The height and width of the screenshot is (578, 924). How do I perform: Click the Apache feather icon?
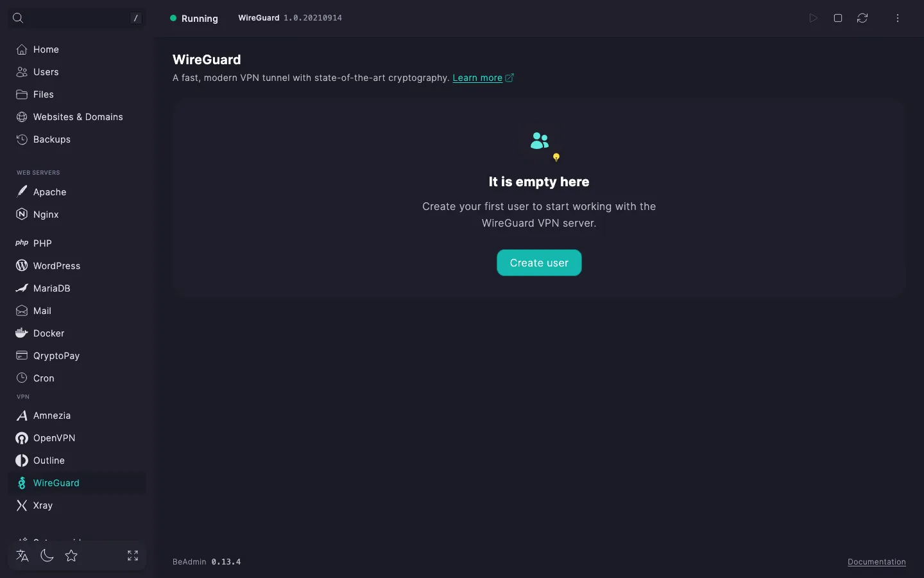(22, 191)
